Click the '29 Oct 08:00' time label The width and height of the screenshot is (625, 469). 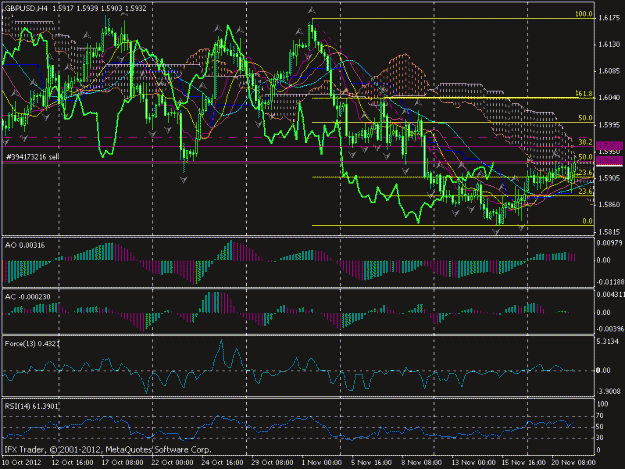click(272, 463)
